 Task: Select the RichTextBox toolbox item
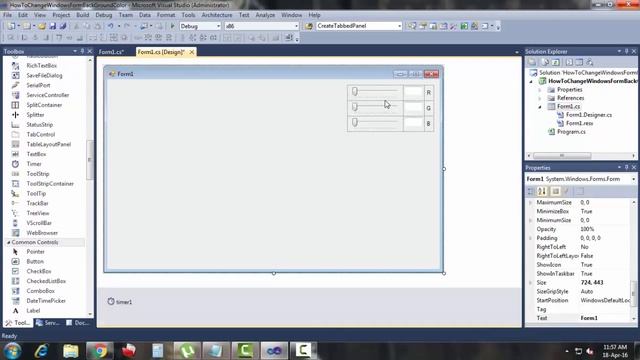[x=41, y=66]
